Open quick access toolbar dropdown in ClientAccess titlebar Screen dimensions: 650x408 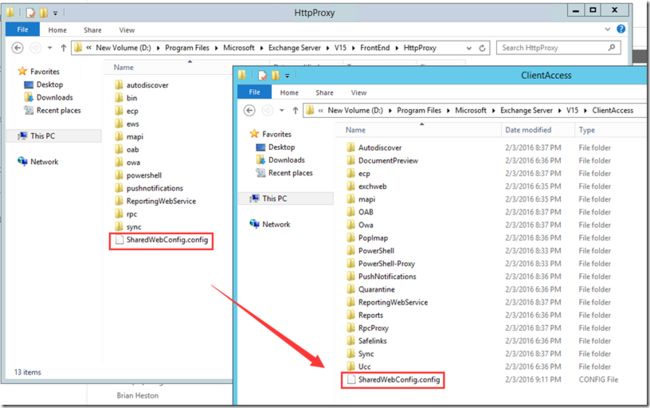click(287, 76)
